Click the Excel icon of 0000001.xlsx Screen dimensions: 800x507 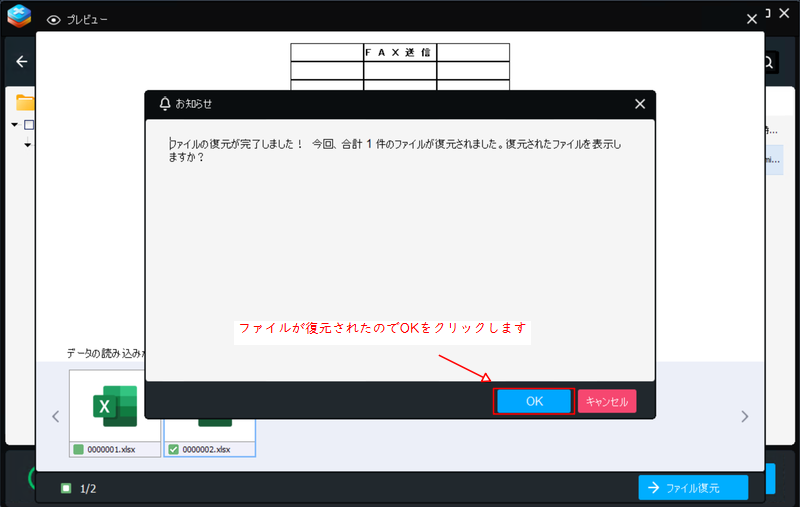(115, 405)
